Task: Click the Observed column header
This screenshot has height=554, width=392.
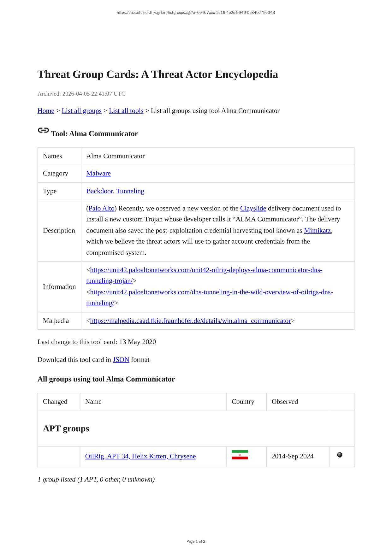Action: coord(285,402)
